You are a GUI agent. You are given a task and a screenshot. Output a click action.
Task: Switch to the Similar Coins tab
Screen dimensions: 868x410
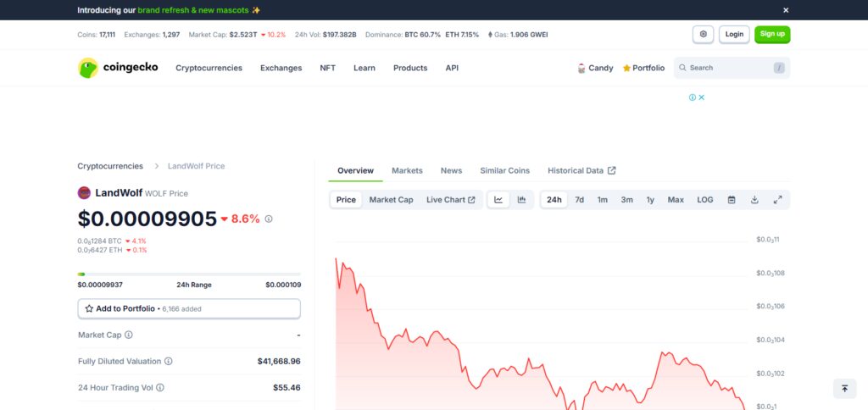pos(505,170)
